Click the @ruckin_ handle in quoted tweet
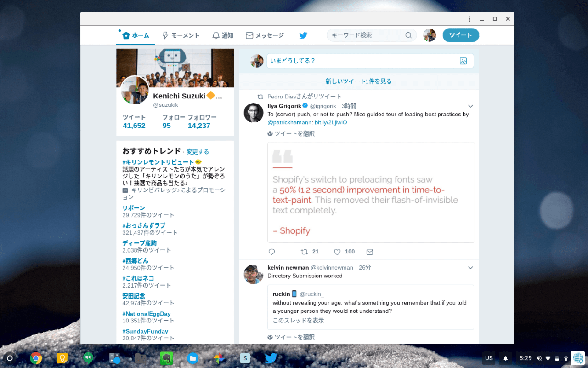 coord(312,294)
